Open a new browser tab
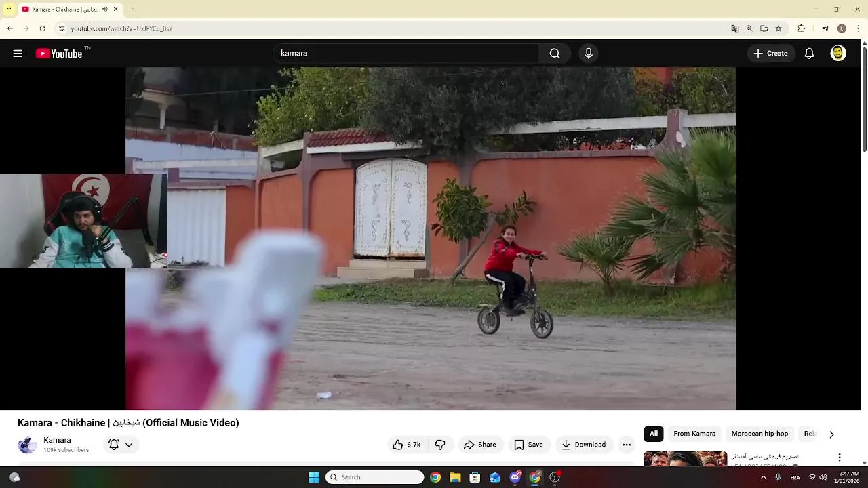This screenshot has height=488, width=868. [x=132, y=9]
